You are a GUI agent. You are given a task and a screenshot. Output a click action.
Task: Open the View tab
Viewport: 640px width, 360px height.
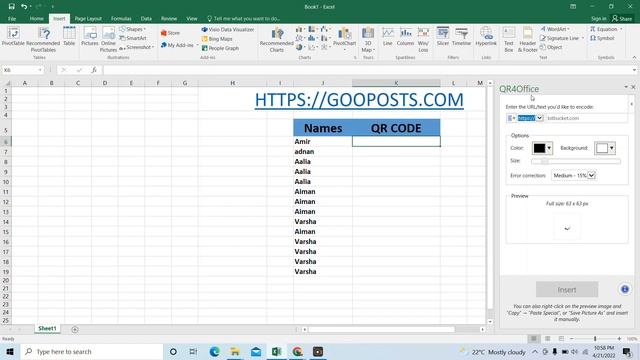(192, 18)
